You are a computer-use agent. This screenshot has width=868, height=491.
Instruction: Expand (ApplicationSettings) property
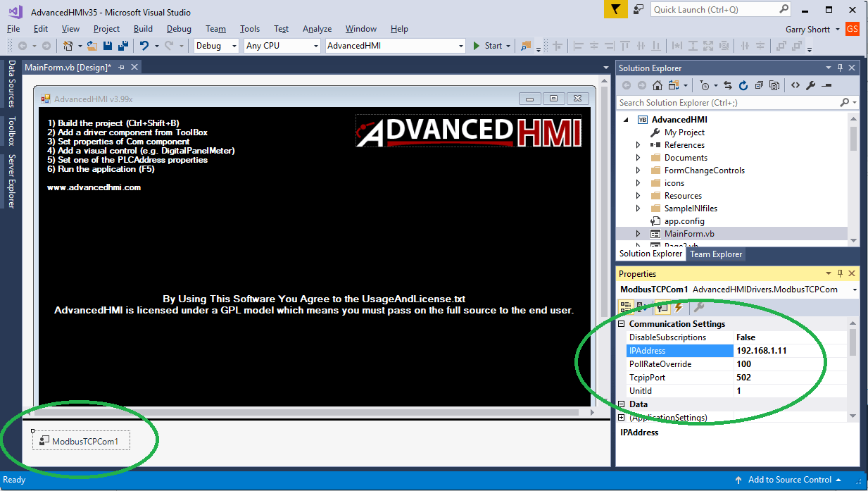(x=622, y=418)
